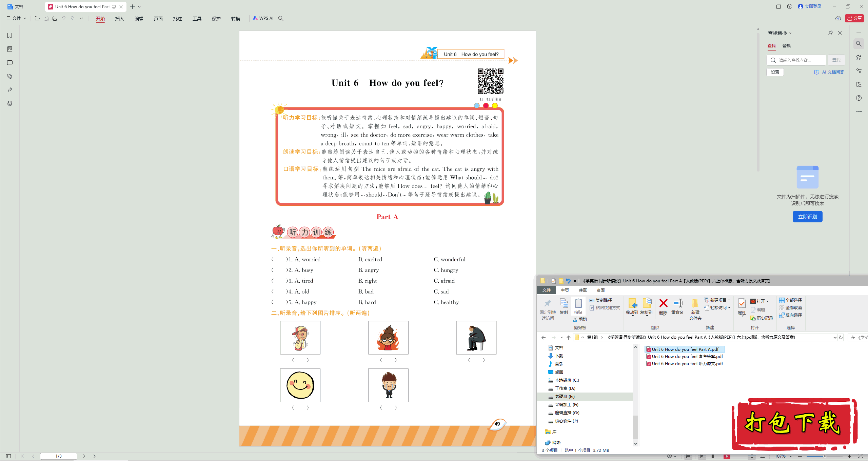Click the find text input field
Image resolution: width=868 pixels, height=461 pixels.
point(796,60)
